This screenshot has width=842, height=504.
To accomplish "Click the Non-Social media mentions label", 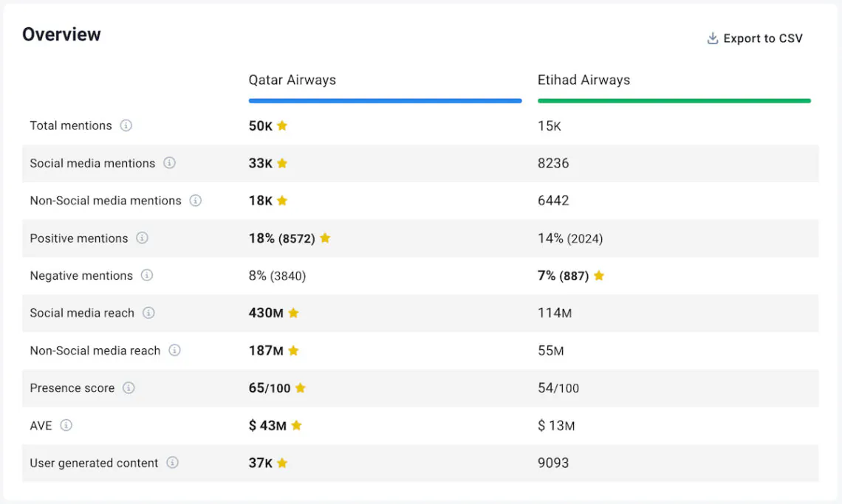I will point(106,201).
